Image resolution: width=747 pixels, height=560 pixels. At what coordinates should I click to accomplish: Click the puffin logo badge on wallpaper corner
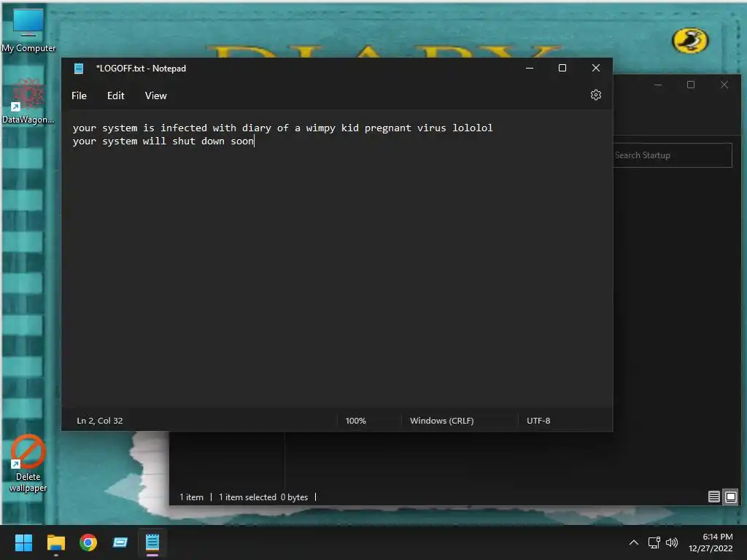pyautogui.click(x=690, y=41)
